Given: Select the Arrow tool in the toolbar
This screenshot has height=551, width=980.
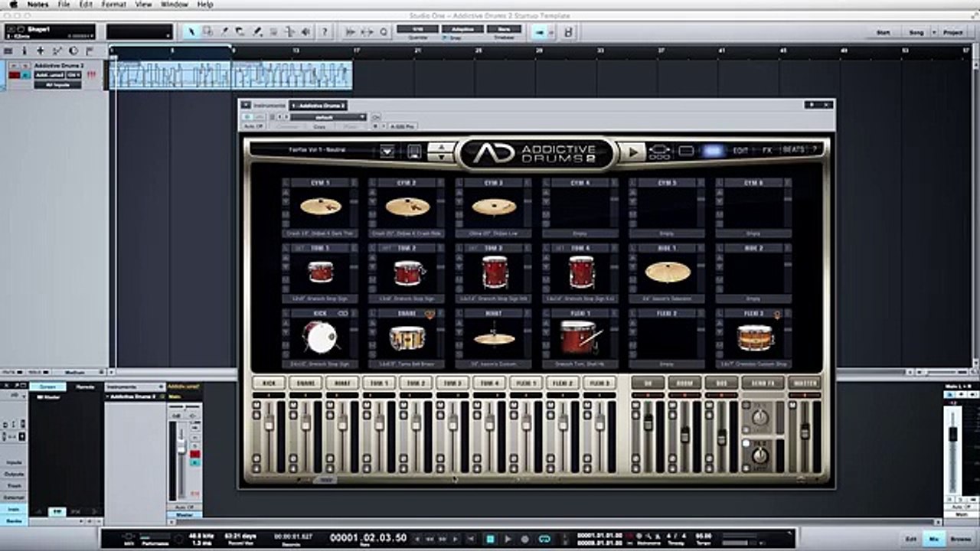Looking at the screenshot, I should (191, 31).
